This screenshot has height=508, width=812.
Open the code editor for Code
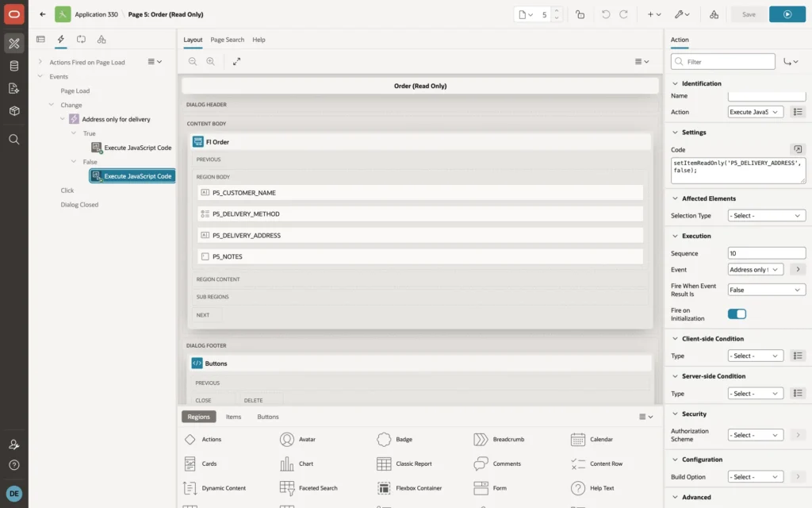point(798,149)
